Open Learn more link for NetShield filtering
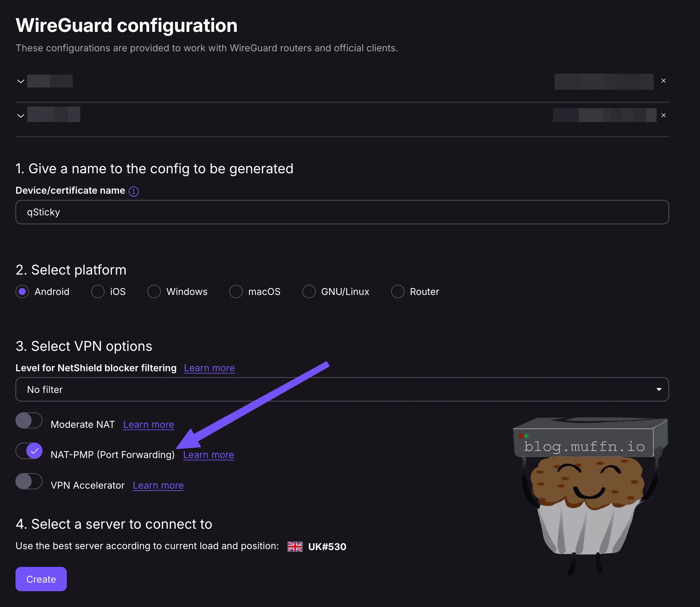The height and width of the screenshot is (607, 700). 209,368
